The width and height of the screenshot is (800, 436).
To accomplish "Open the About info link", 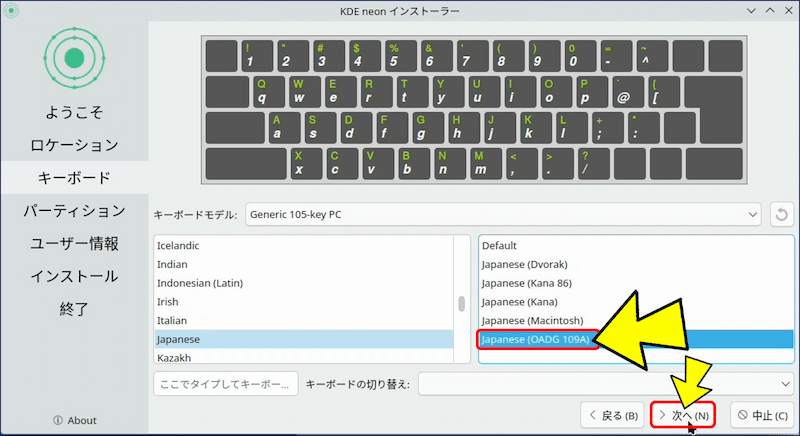I will pos(74,420).
